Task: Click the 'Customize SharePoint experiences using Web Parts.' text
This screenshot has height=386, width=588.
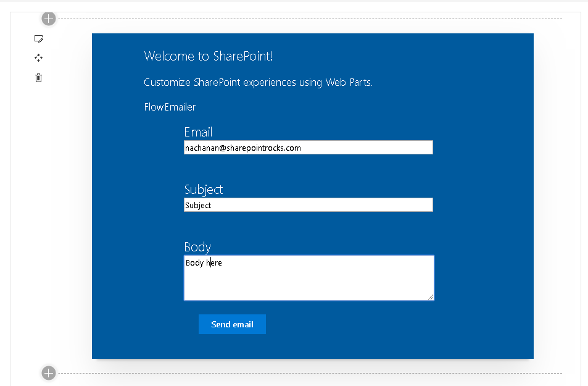Action: [258, 82]
